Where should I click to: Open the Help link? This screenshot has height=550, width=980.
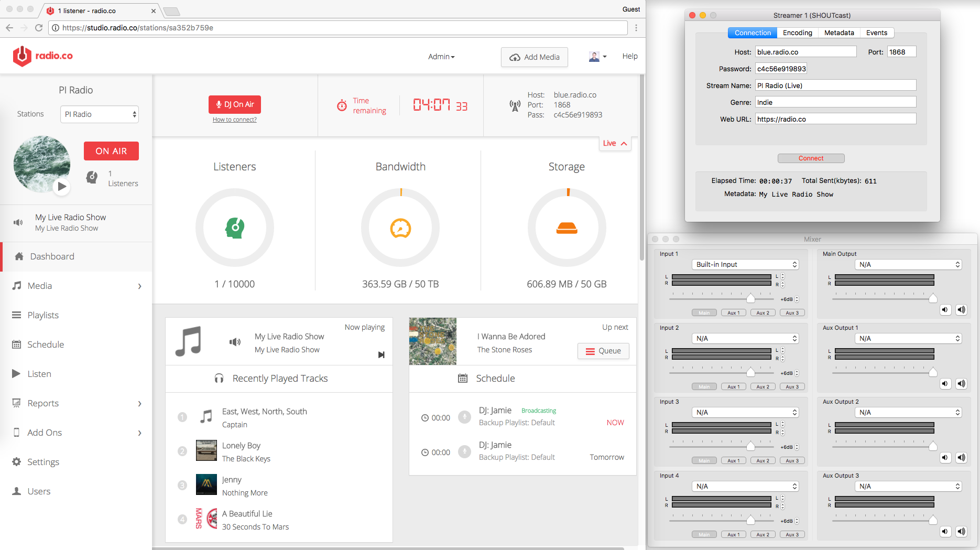pyautogui.click(x=630, y=56)
